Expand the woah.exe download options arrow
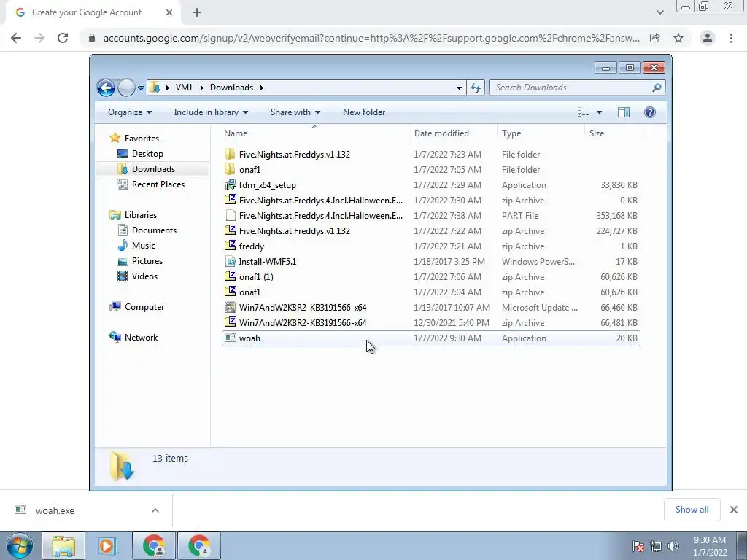The image size is (747, 560). click(155, 510)
